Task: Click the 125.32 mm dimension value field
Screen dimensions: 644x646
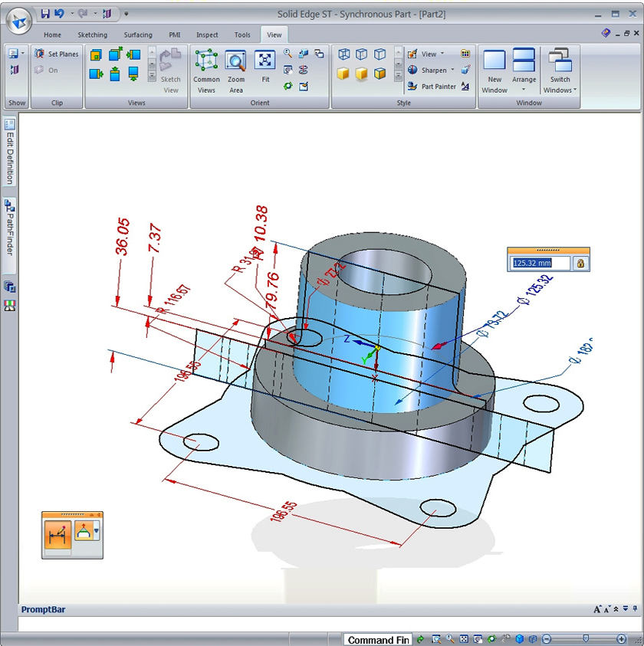Action: [541, 264]
